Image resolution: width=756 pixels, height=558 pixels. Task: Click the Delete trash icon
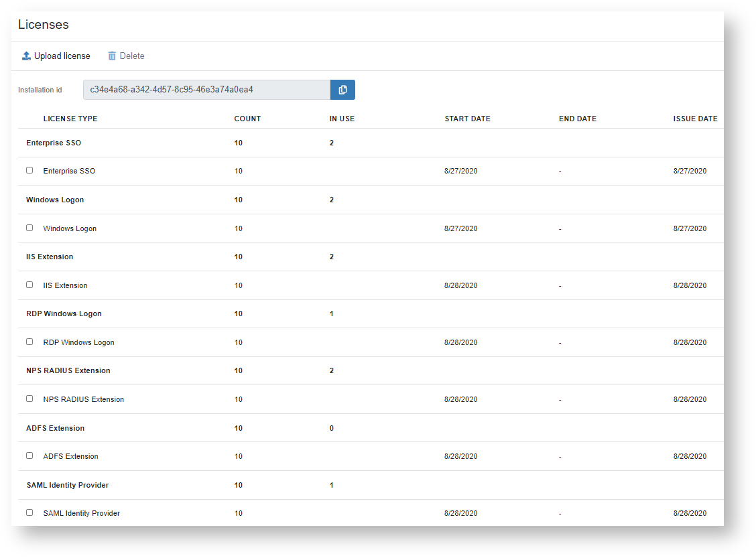pos(112,56)
